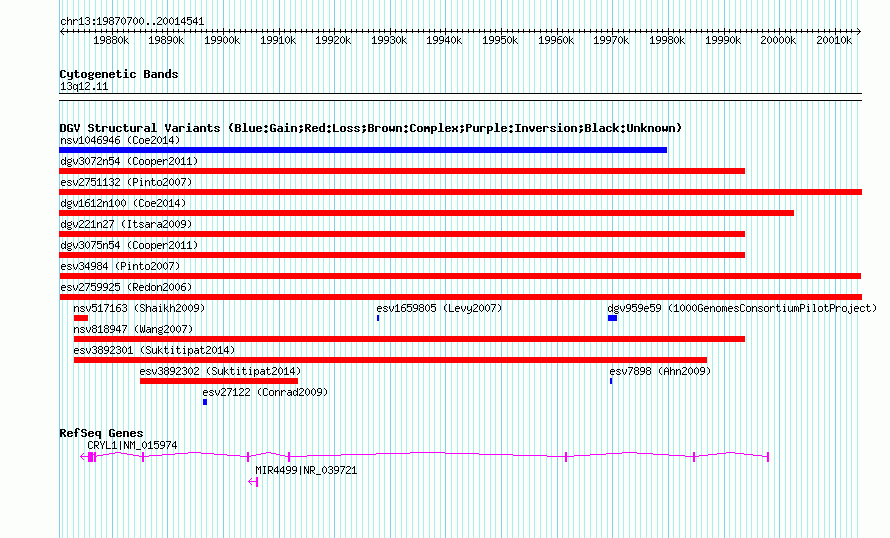890x538 pixels.
Task: Click the 19940k position on the ruler
Action: (444, 40)
